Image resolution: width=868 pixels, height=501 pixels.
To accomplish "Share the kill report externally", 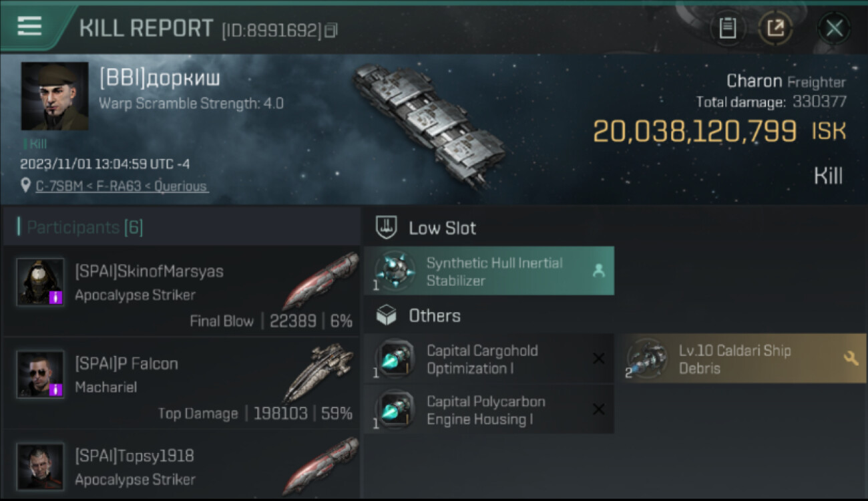I will [775, 28].
